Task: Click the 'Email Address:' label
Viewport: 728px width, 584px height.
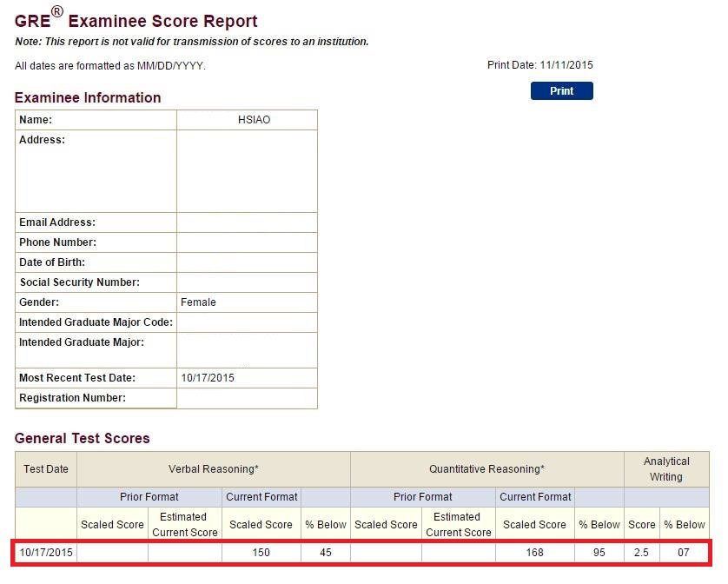Action: pos(57,222)
